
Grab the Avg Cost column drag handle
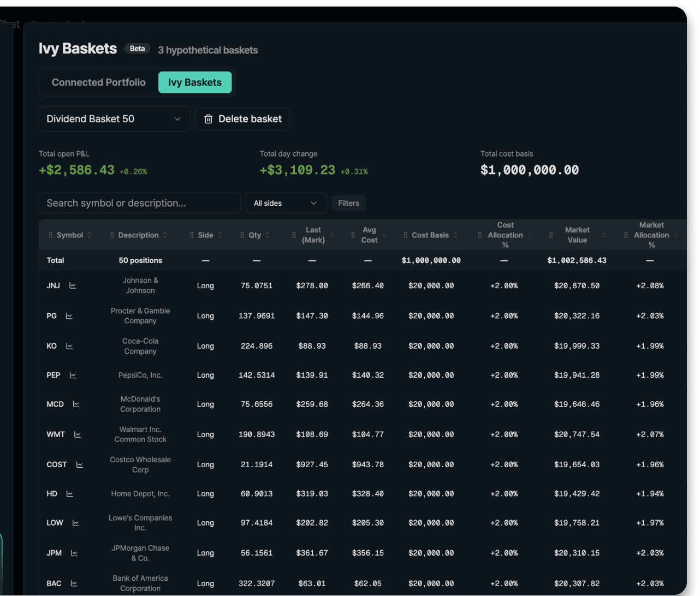pos(353,235)
